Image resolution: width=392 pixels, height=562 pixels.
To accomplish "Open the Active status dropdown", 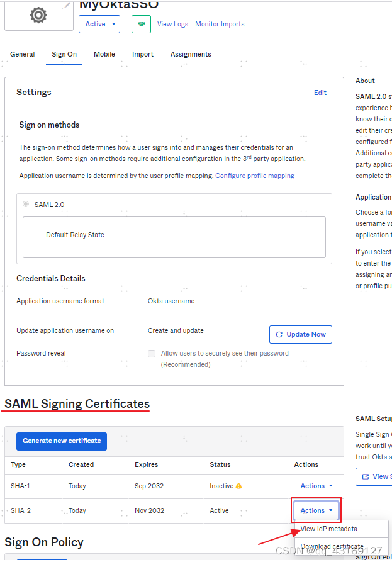I will coord(99,23).
